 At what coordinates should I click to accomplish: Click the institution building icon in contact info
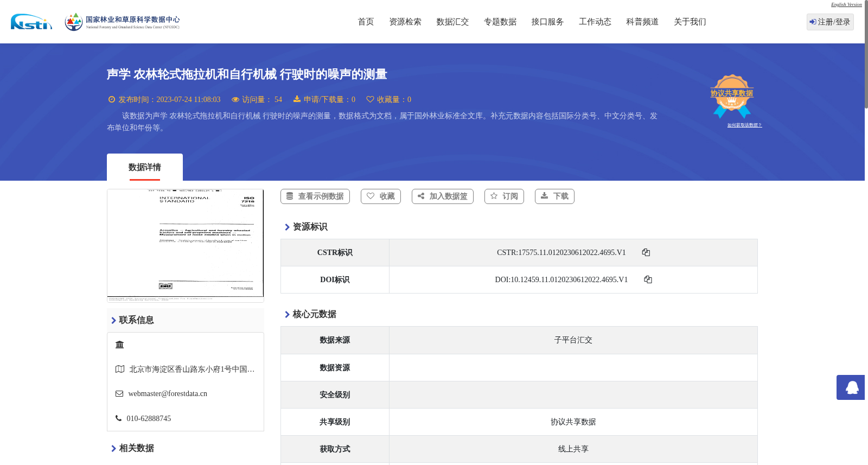pyautogui.click(x=120, y=345)
